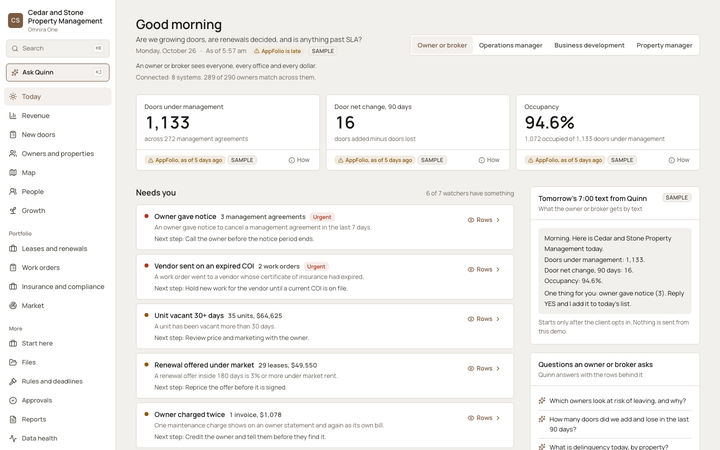
Task: Click the '29 leases, $49,550' text
Action: pyautogui.click(x=287, y=366)
